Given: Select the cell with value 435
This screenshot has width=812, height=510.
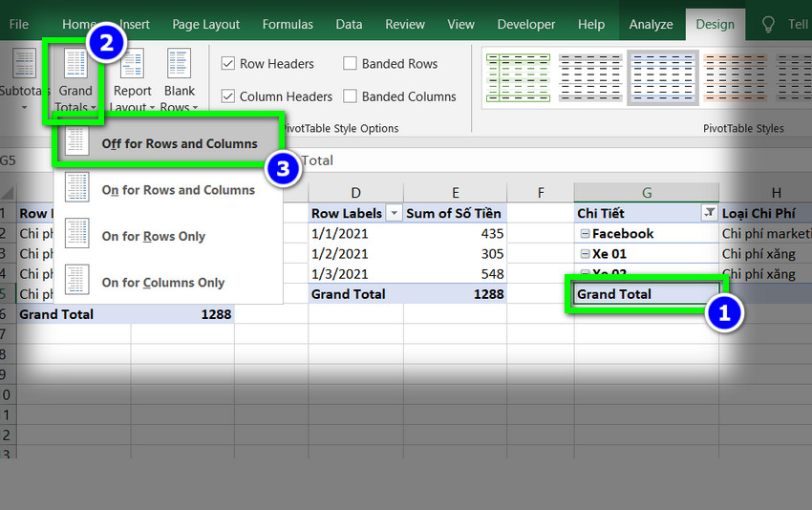Looking at the screenshot, I should pos(455,234).
